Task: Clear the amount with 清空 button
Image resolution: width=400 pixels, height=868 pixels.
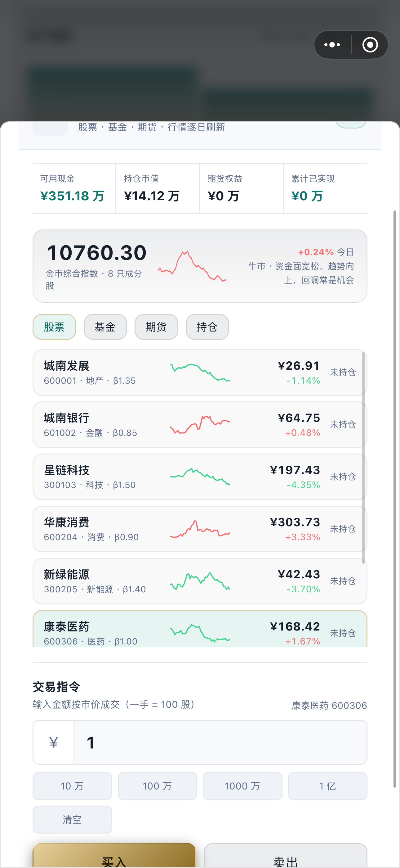Action: pyautogui.click(x=72, y=820)
